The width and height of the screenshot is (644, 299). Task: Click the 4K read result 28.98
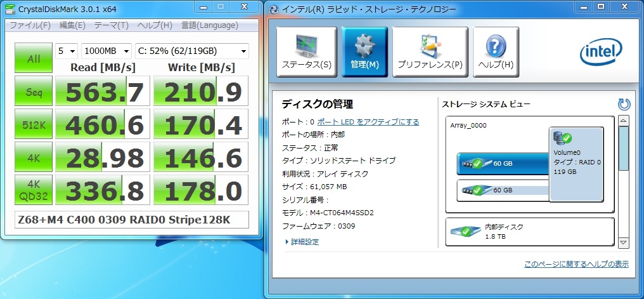103,157
